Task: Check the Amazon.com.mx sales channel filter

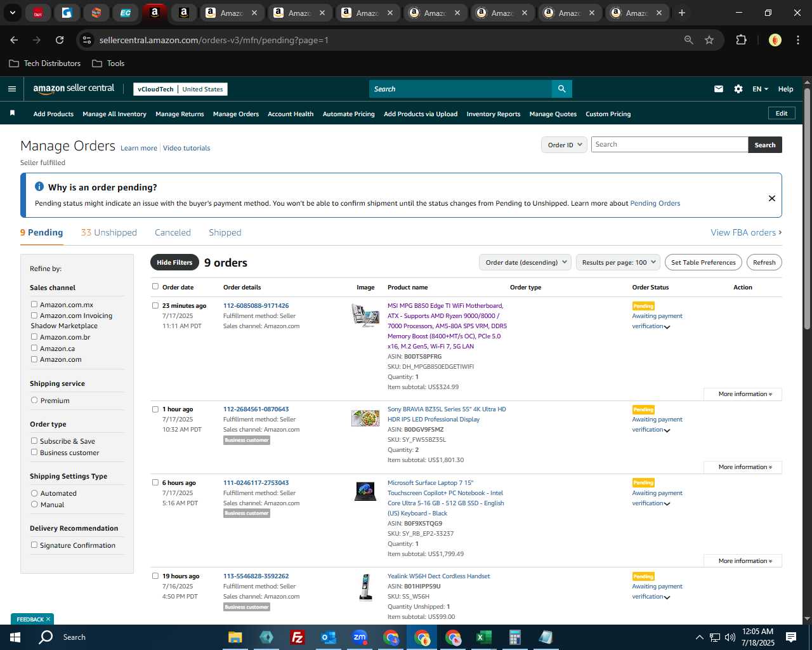Action: point(34,305)
